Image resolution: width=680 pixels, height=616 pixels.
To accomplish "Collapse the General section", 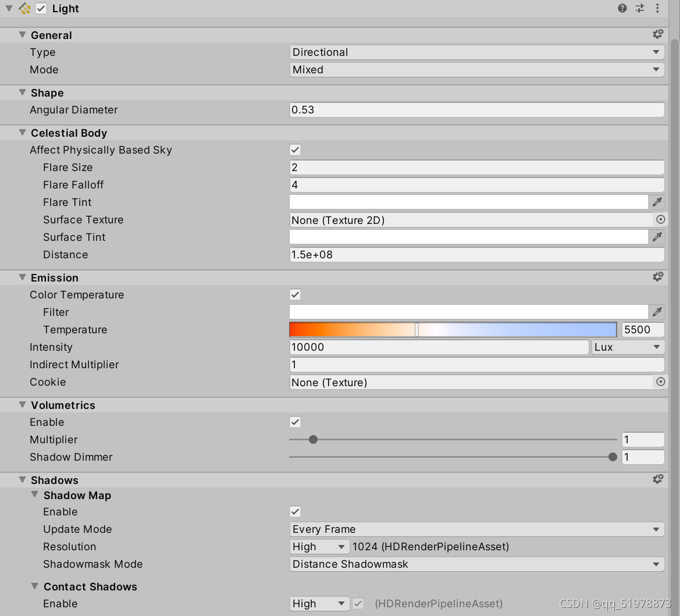I will pos(22,35).
